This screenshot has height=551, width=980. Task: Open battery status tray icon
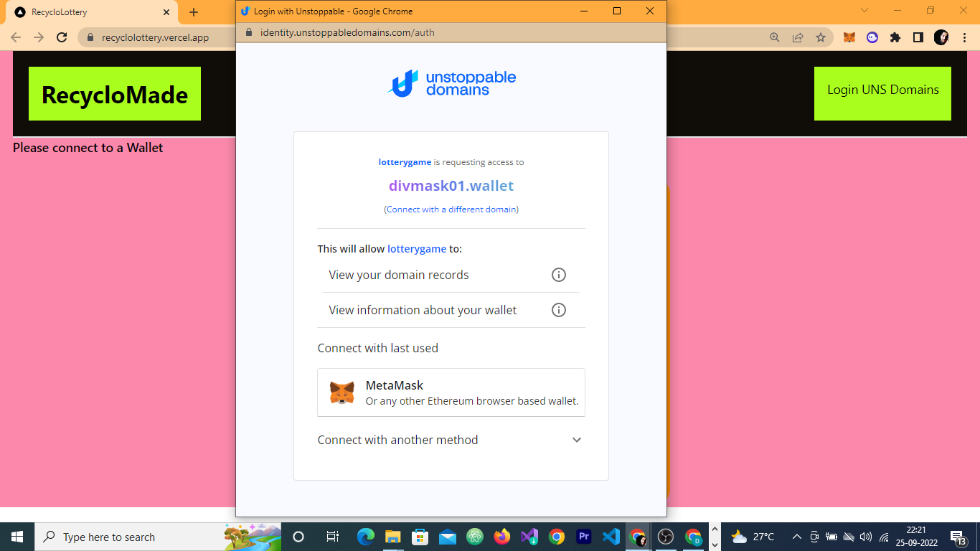pos(831,537)
